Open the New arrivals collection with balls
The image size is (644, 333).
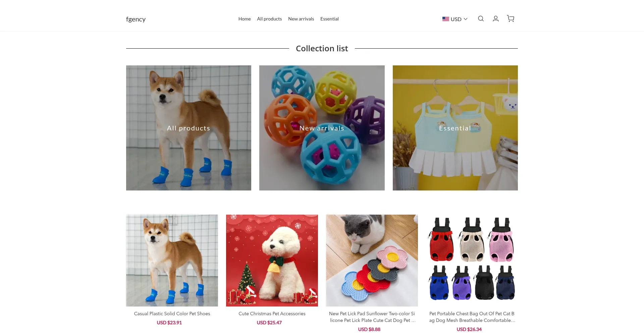322,128
